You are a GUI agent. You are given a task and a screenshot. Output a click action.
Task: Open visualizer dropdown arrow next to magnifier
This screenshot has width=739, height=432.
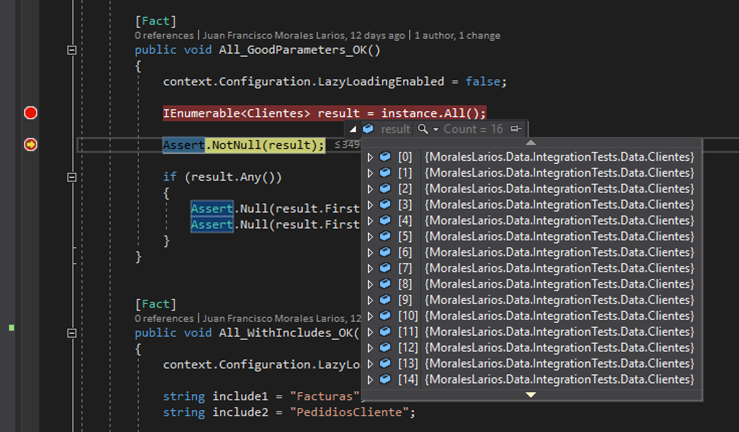coord(435,129)
